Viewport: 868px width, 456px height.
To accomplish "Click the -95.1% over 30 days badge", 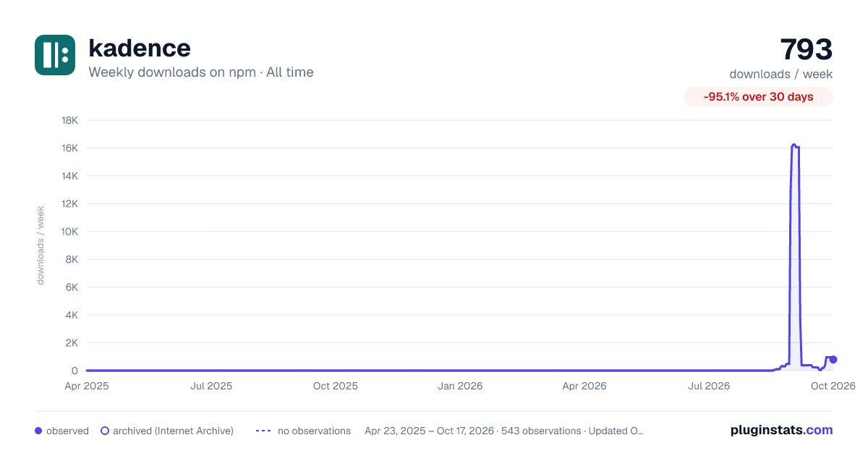I will coord(759,97).
